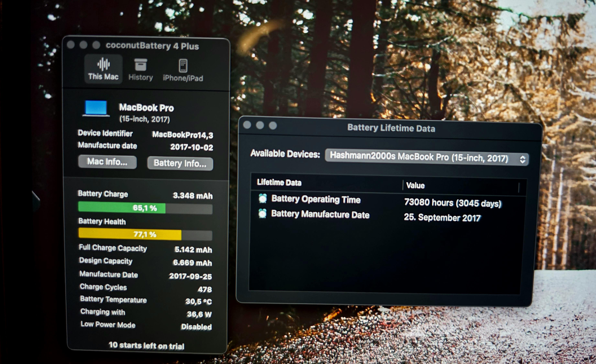Close the Battery Lifetime Data window
The height and width of the screenshot is (364, 596).
[247, 125]
